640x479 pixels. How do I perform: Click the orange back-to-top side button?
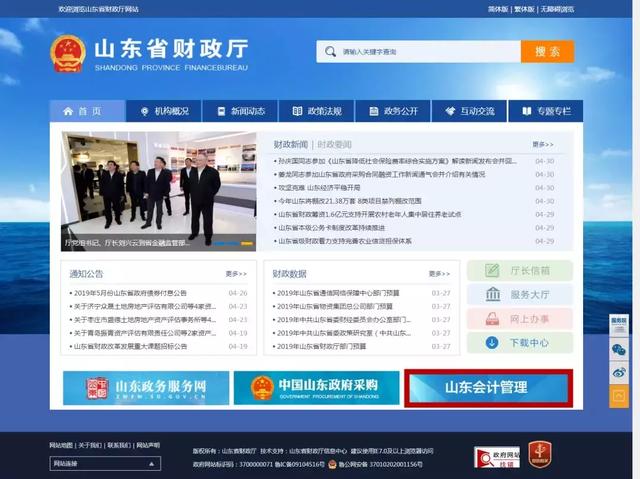tap(619, 396)
